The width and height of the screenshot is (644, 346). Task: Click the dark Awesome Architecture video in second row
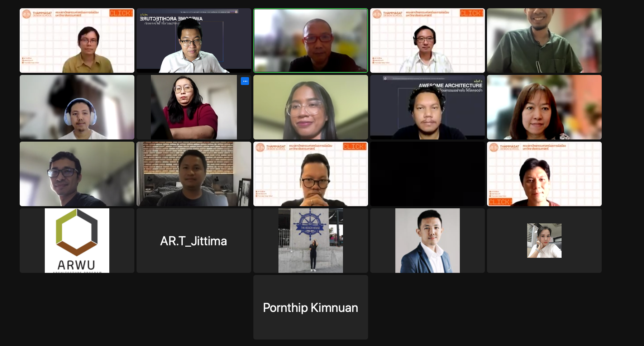428,107
